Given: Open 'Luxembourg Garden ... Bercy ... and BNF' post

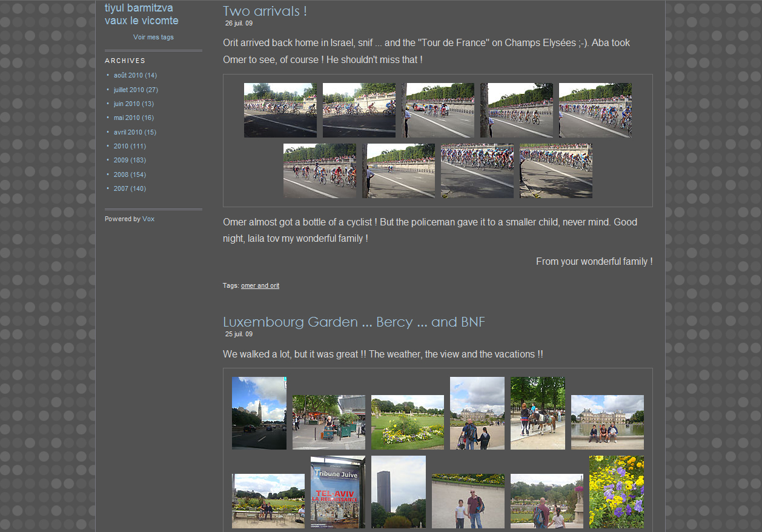Looking at the screenshot, I should point(353,322).
